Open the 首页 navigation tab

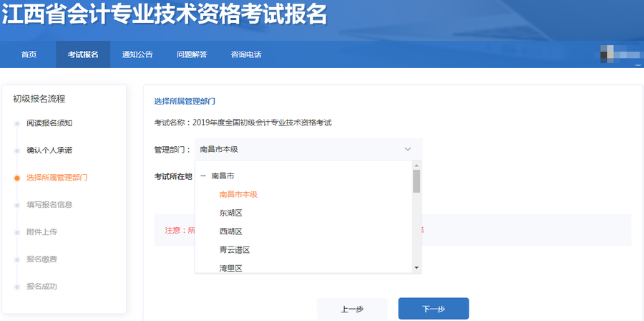29,54
